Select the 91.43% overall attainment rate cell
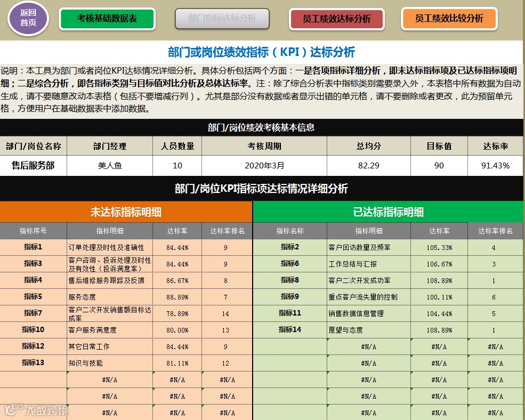The height and width of the screenshot is (420, 525). [x=495, y=165]
